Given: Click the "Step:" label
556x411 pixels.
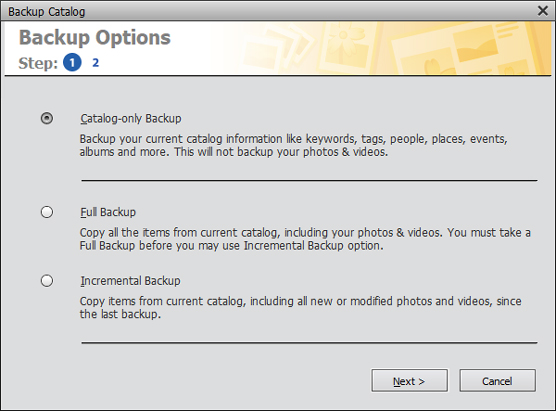Looking at the screenshot, I should pyautogui.click(x=38, y=63).
